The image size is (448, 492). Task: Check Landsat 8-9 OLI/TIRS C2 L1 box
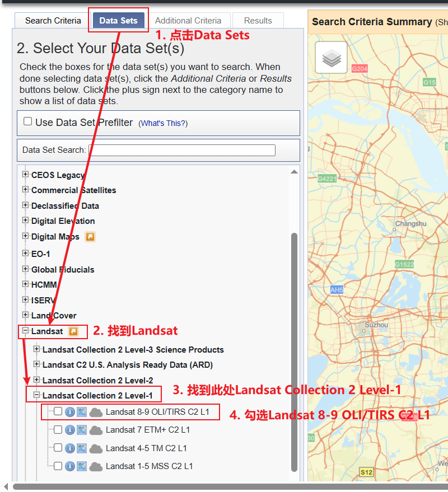[x=58, y=411]
